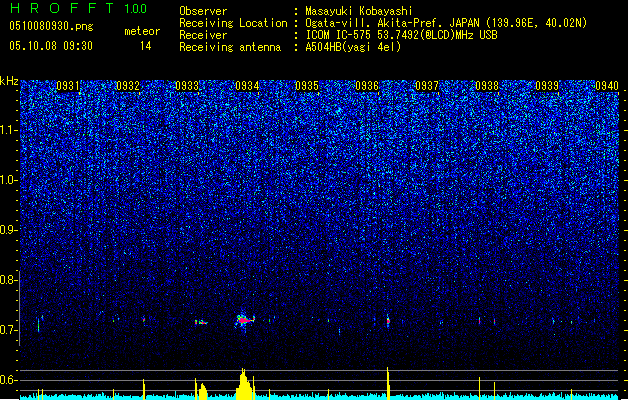Click the ICOM IC-575 receiver description
Screen dimensions: 629x400
tap(401, 35)
